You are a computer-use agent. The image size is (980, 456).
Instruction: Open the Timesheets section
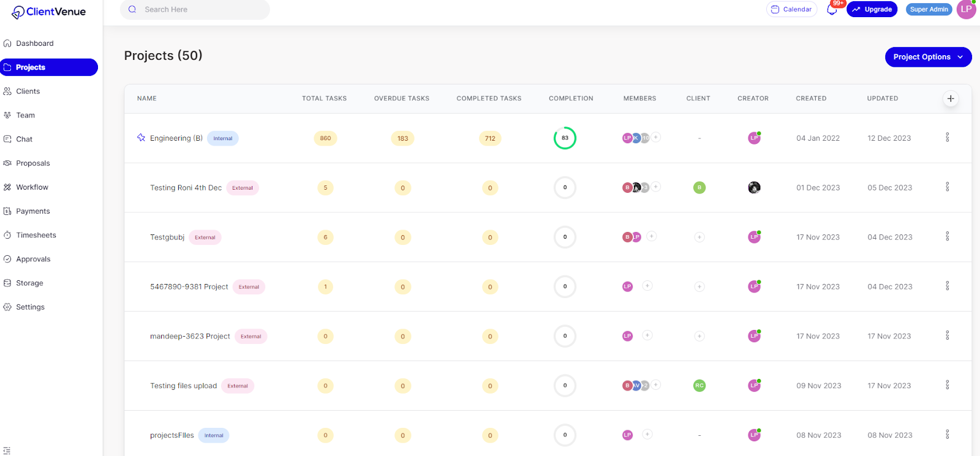pyautogui.click(x=36, y=235)
